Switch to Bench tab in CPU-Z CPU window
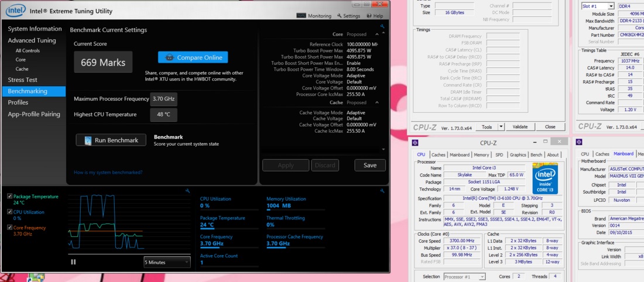Screen dimensions: 644x282 (536, 155)
